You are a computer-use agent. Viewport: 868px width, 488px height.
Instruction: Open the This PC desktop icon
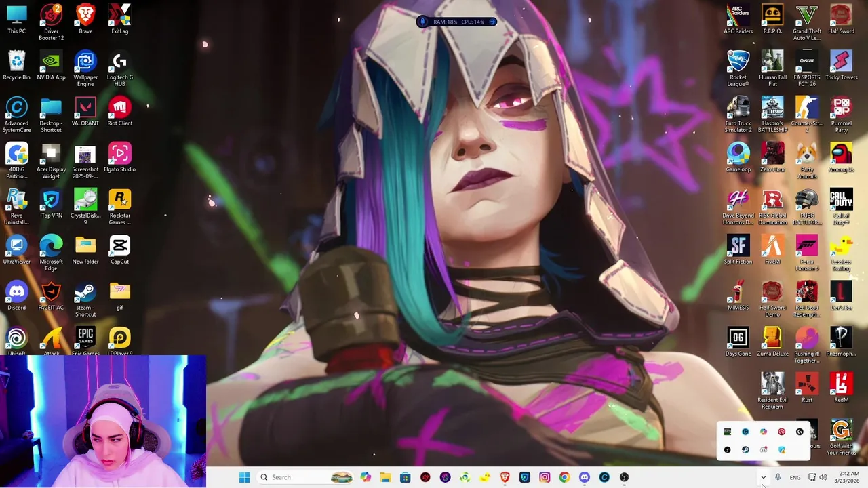pos(16,20)
